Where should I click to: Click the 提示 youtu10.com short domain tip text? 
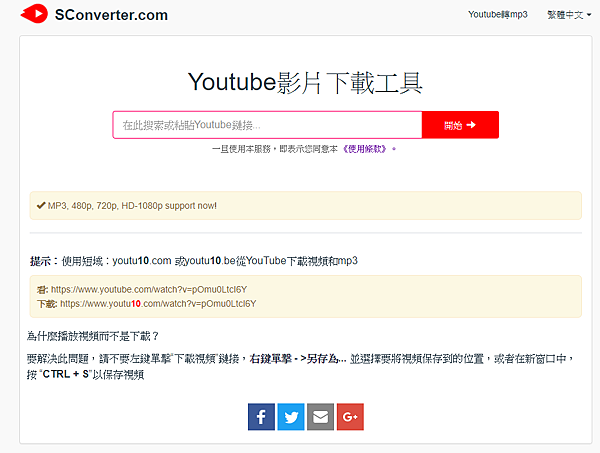[194, 261]
